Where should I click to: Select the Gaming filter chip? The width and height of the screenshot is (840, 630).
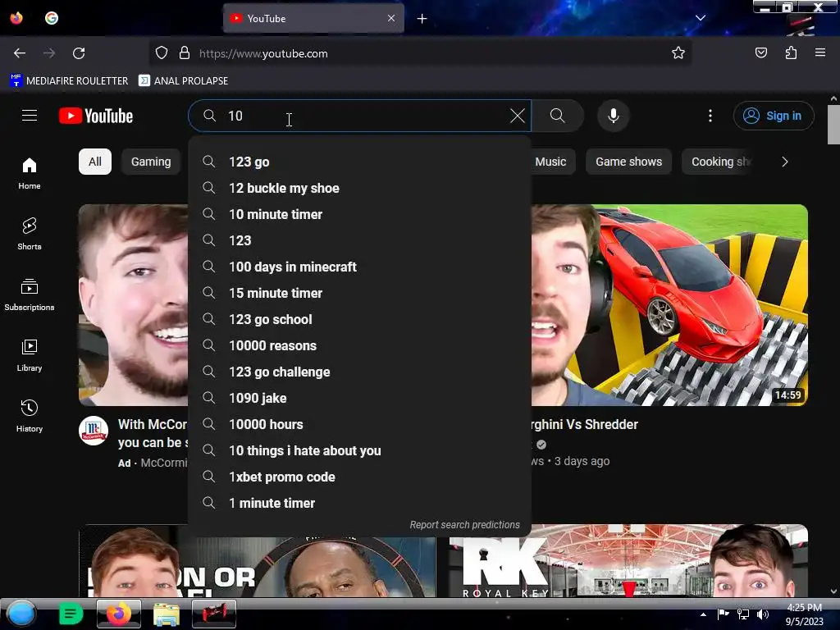coord(151,162)
